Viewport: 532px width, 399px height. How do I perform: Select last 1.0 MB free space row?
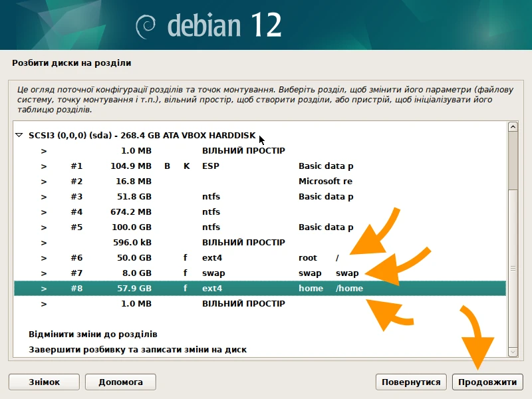(260, 303)
